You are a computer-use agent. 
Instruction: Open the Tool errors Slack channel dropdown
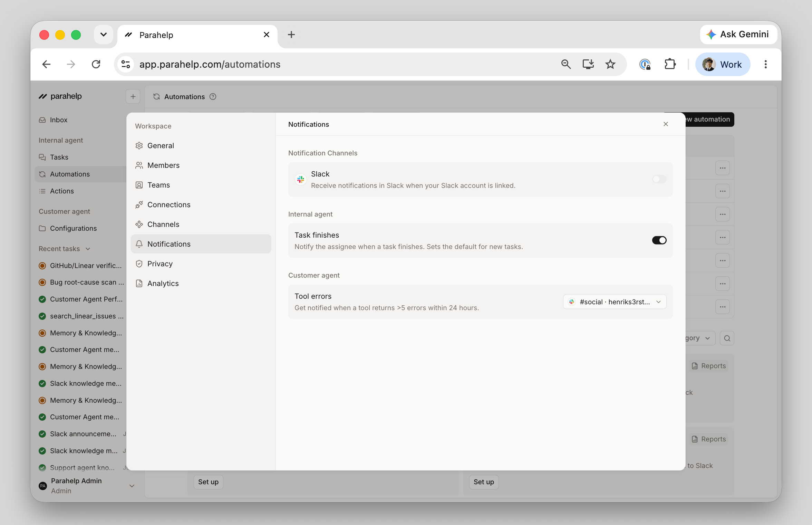click(x=615, y=302)
